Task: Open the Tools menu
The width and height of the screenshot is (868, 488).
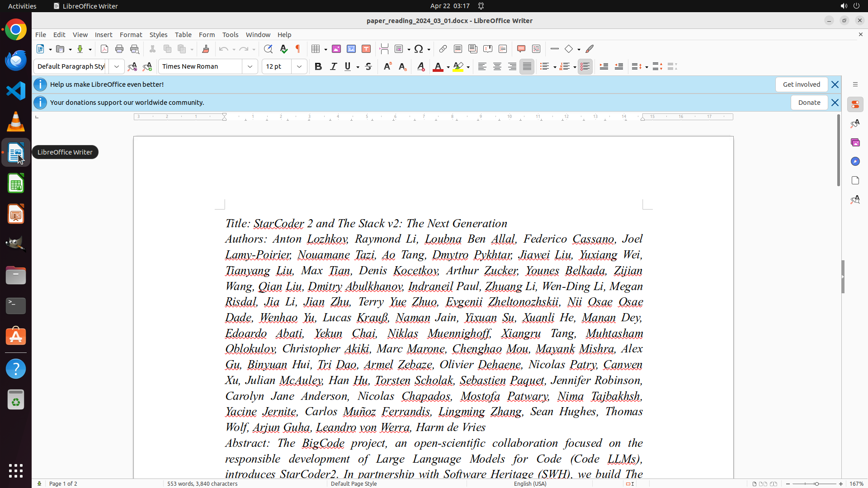Action: tap(230, 35)
